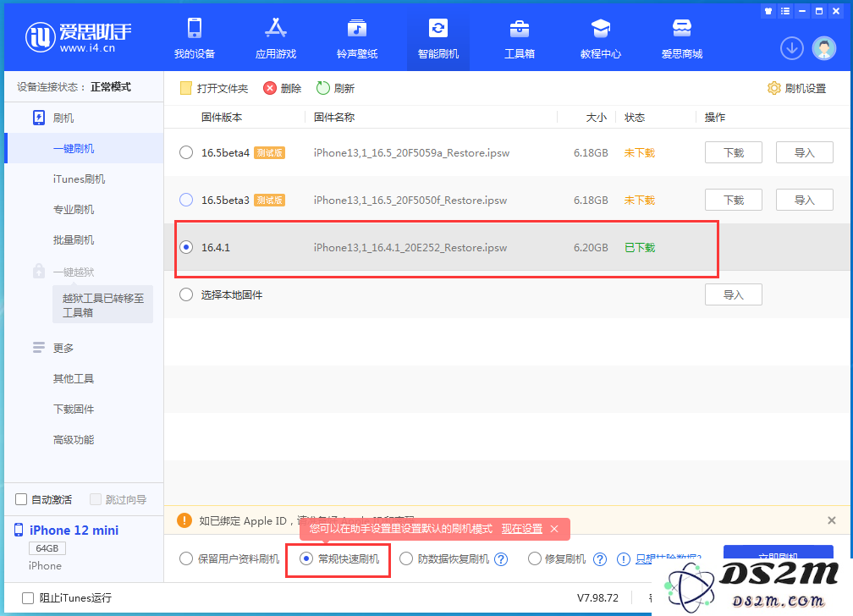Open the 教程中心 tutorial center
The width and height of the screenshot is (853, 616).
(601, 38)
